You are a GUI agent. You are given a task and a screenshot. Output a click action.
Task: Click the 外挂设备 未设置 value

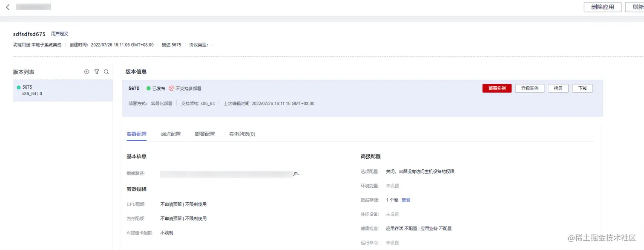[x=392, y=214]
